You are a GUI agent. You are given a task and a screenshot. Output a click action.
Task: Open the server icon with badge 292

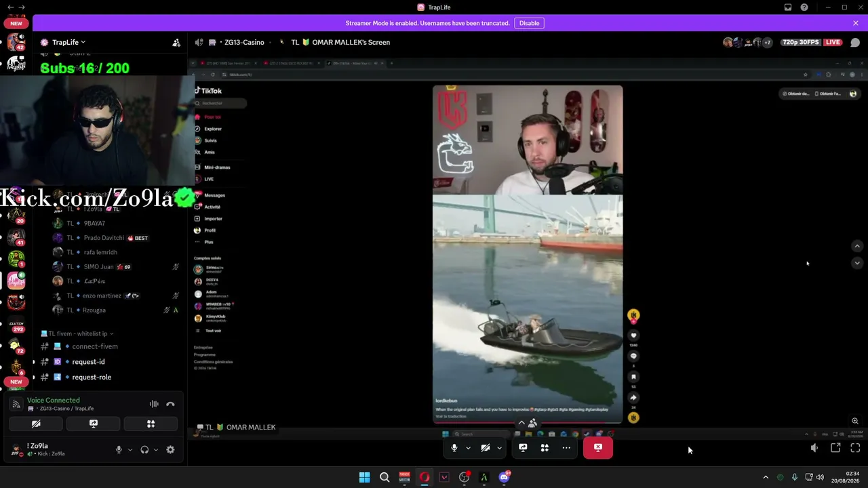pos(16,325)
